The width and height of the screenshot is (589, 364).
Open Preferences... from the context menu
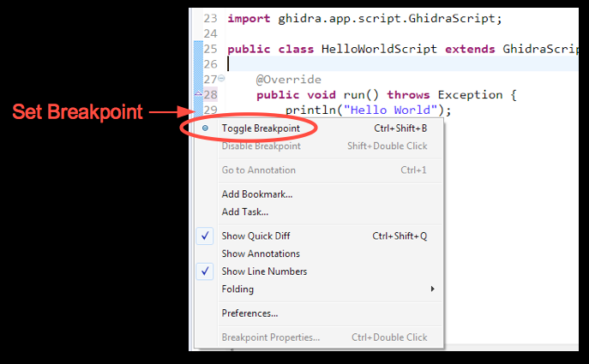coord(249,313)
